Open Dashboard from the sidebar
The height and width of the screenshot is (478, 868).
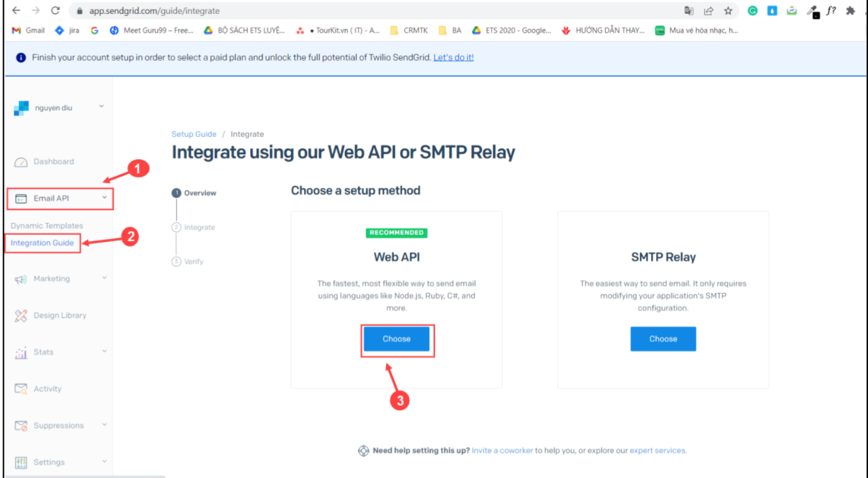tap(53, 162)
